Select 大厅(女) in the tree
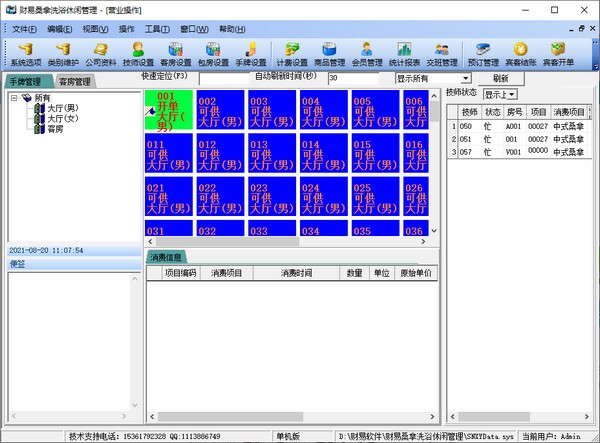Viewport: 600px width, 443px height. click(x=62, y=118)
